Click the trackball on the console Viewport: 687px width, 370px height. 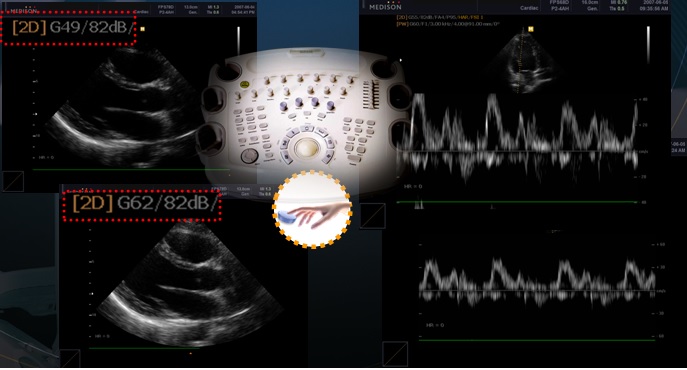tap(306, 147)
